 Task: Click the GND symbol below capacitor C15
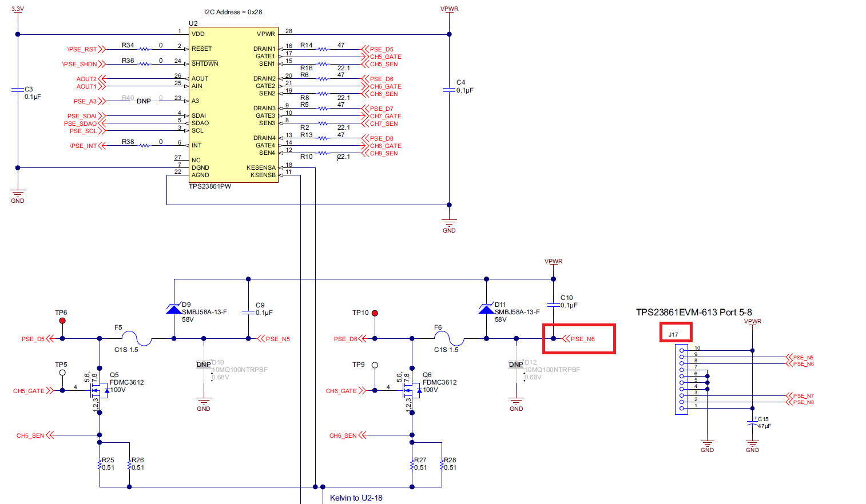click(x=752, y=446)
